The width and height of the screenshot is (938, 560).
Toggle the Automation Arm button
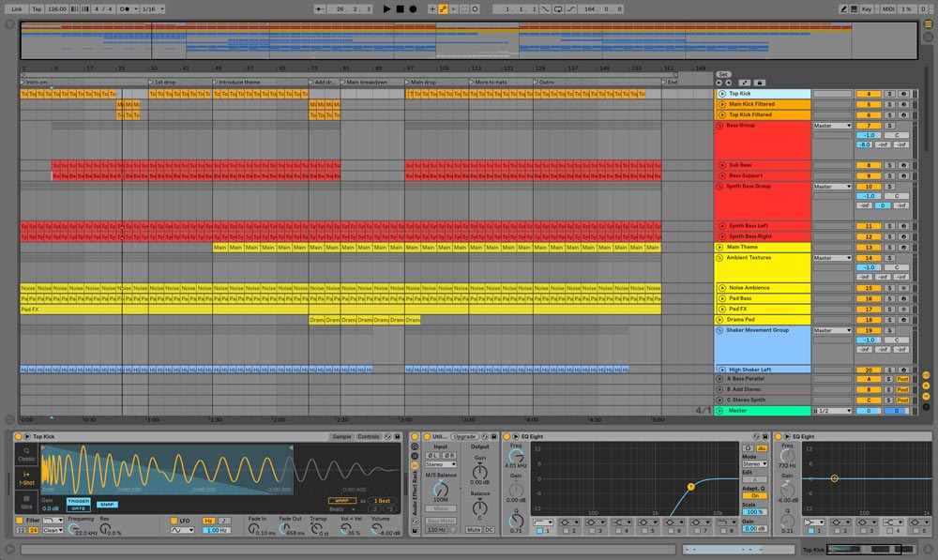click(x=445, y=8)
